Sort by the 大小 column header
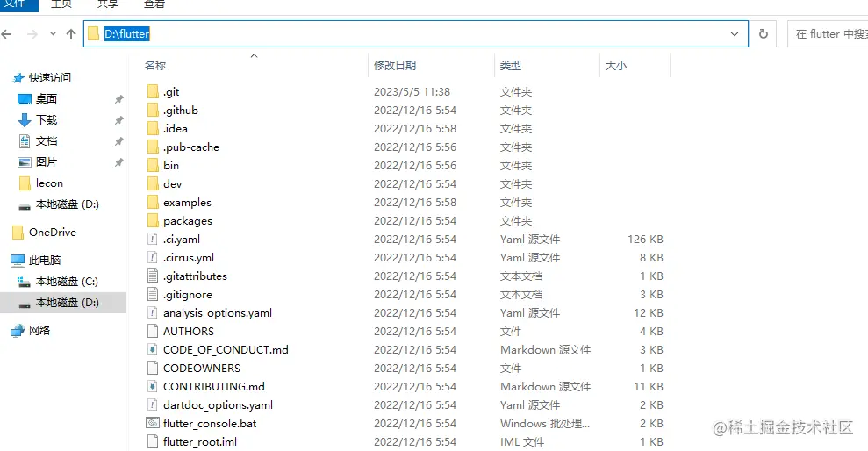 [x=615, y=65]
